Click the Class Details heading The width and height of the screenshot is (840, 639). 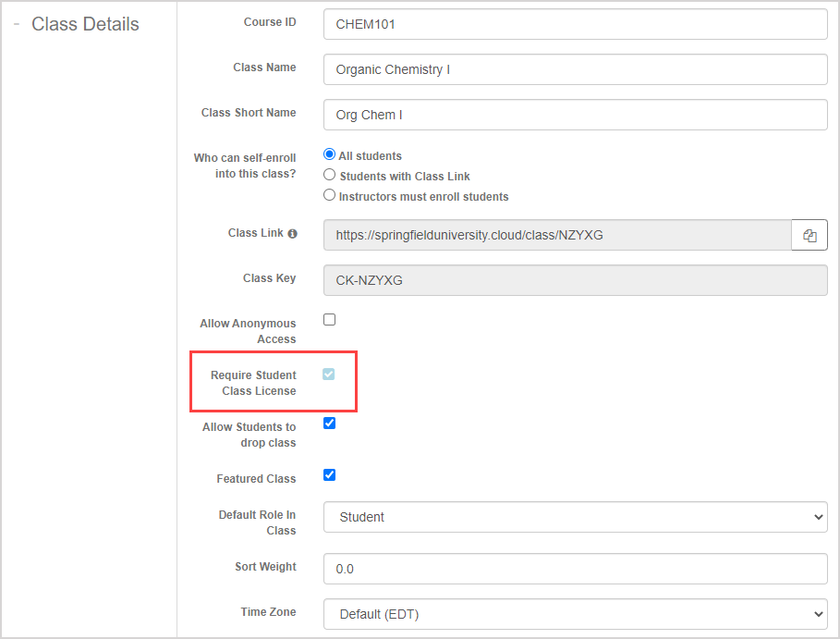pyautogui.click(x=85, y=25)
